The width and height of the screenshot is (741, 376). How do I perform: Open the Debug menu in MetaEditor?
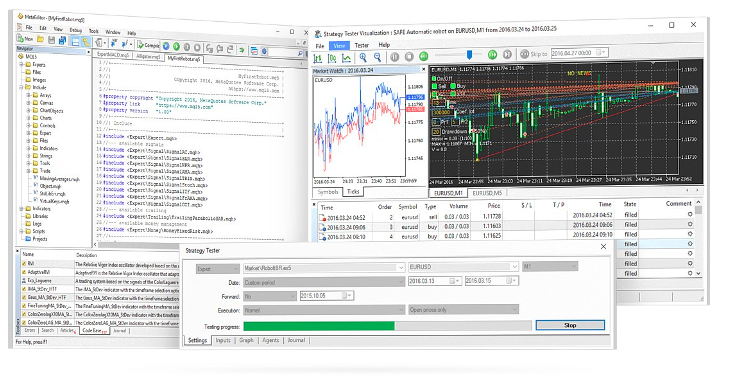tap(76, 30)
